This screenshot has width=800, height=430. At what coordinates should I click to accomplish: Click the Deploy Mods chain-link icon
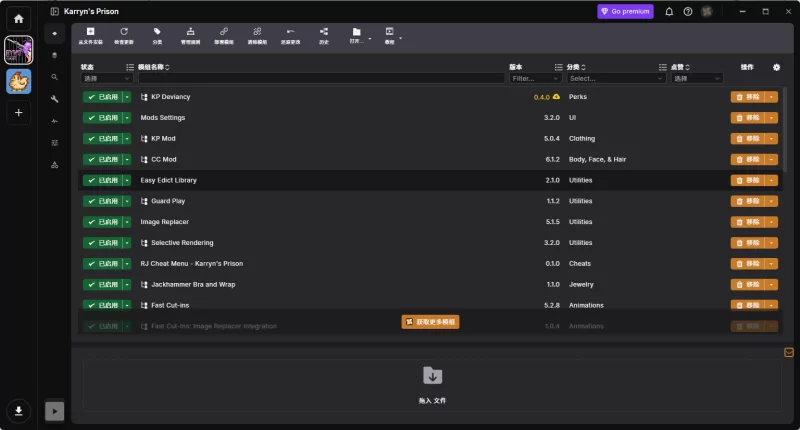224,32
